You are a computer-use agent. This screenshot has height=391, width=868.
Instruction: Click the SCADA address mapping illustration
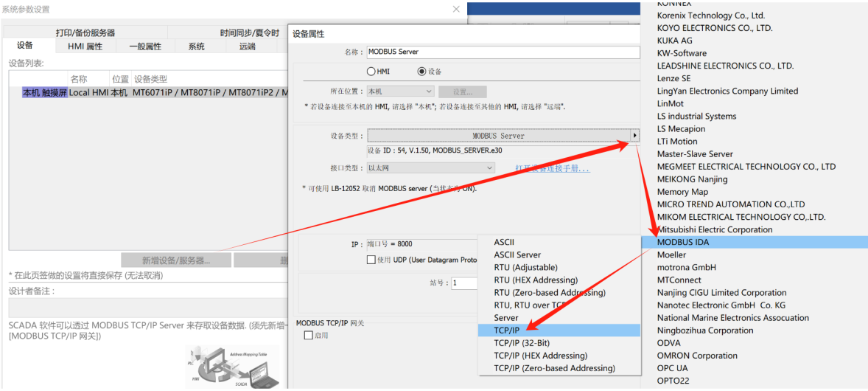232,365
